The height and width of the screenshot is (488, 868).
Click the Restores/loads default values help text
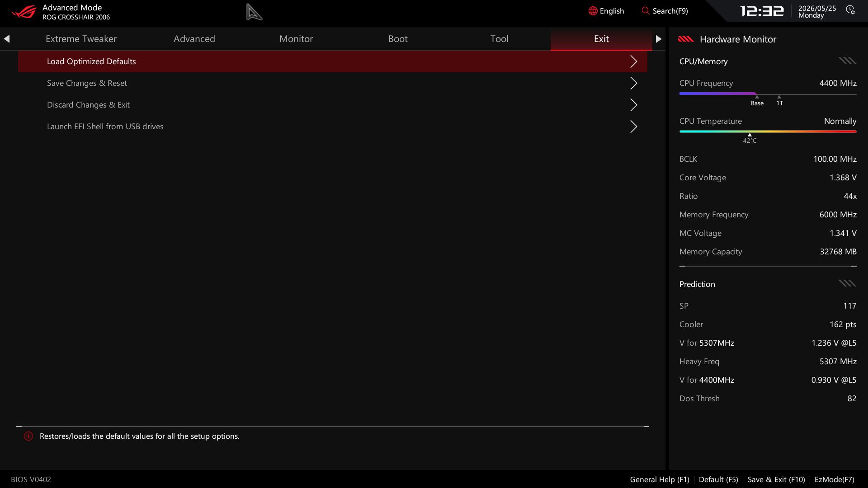click(139, 436)
